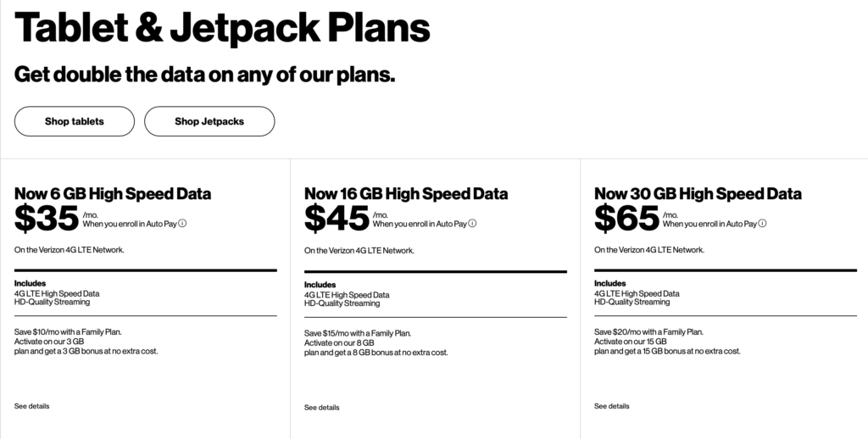This screenshot has width=868, height=439.
Task: Select the Now 6 GB High Speed Data heading
Action: [x=113, y=194]
